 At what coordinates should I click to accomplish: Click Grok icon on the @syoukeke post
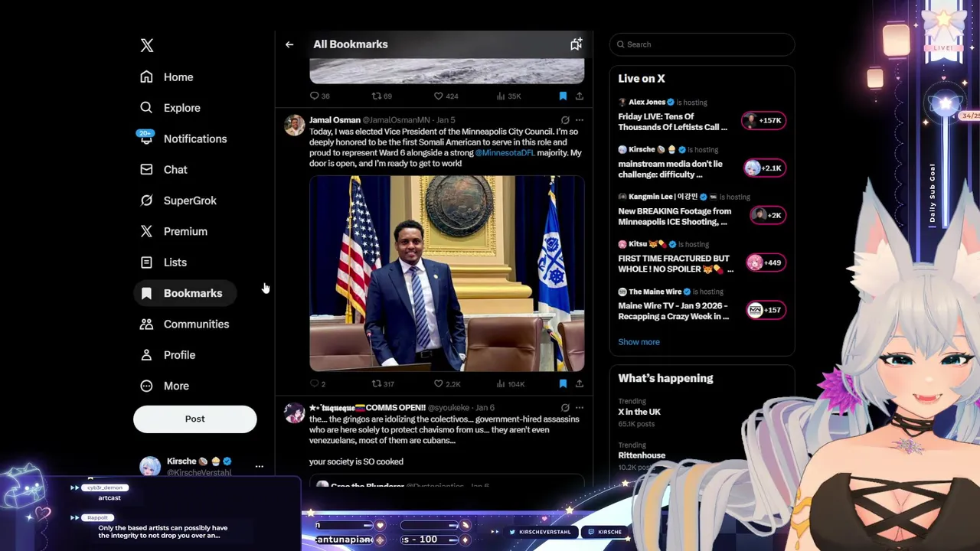pyautogui.click(x=565, y=408)
